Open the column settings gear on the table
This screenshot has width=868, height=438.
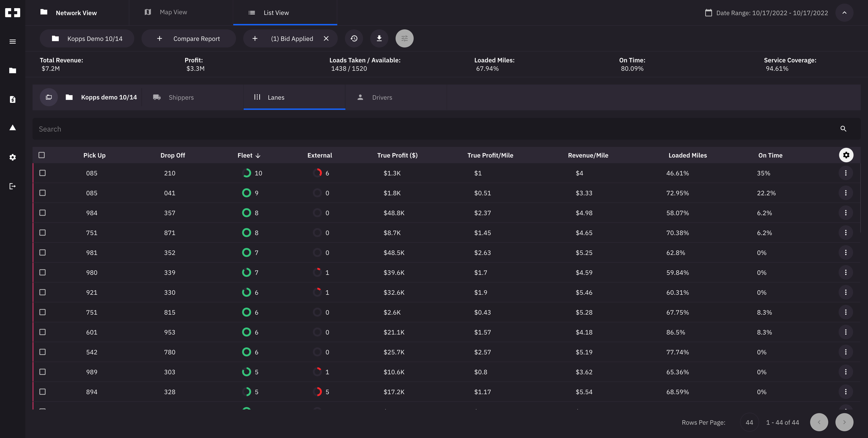point(847,155)
